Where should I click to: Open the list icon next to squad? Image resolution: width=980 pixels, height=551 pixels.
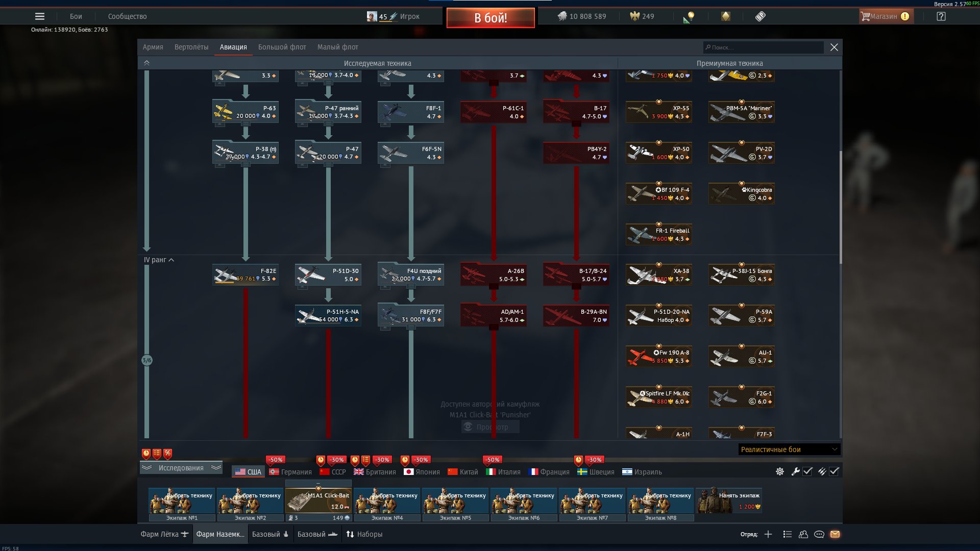tap(788, 534)
